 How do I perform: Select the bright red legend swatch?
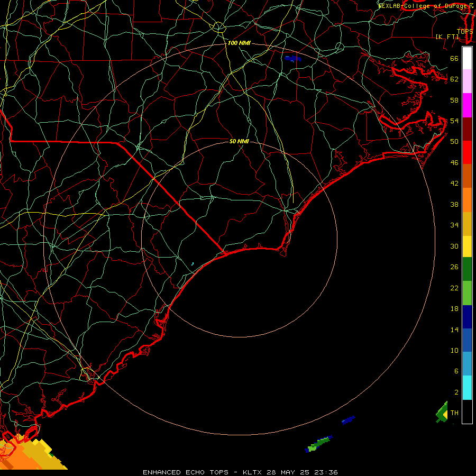pos(467,152)
